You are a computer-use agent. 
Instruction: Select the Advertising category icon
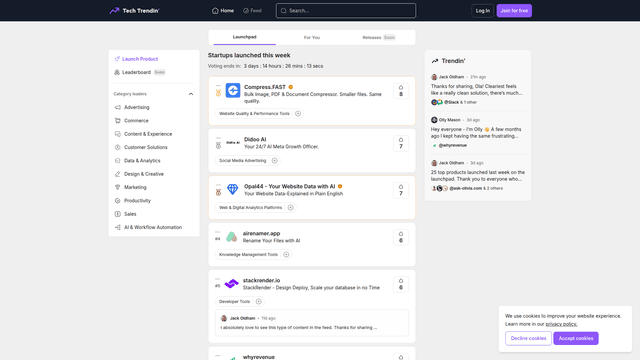118,107
